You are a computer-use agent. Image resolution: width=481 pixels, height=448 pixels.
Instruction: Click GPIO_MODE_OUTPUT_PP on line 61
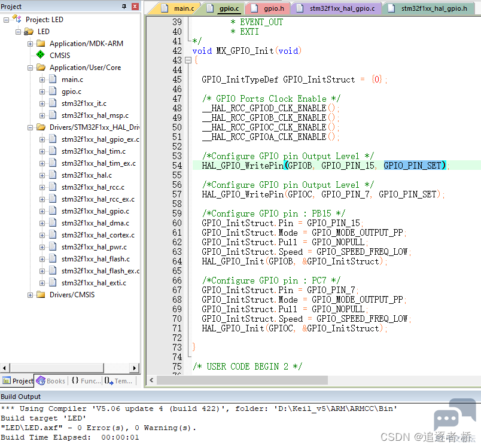[357, 233]
